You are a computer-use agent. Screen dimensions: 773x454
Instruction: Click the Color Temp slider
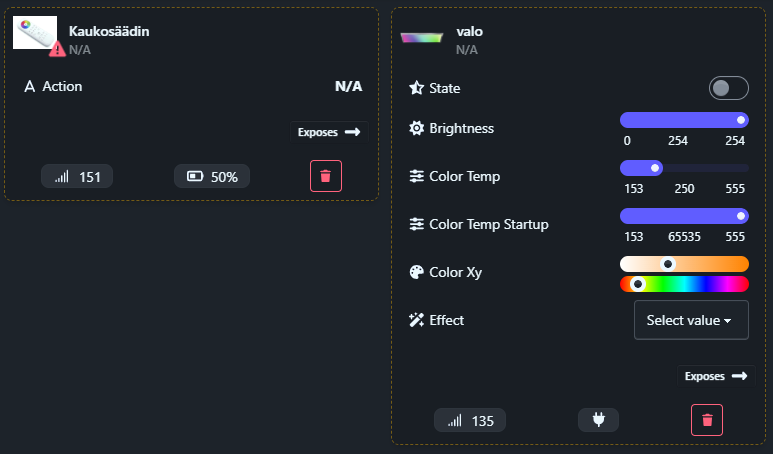point(684,168)
